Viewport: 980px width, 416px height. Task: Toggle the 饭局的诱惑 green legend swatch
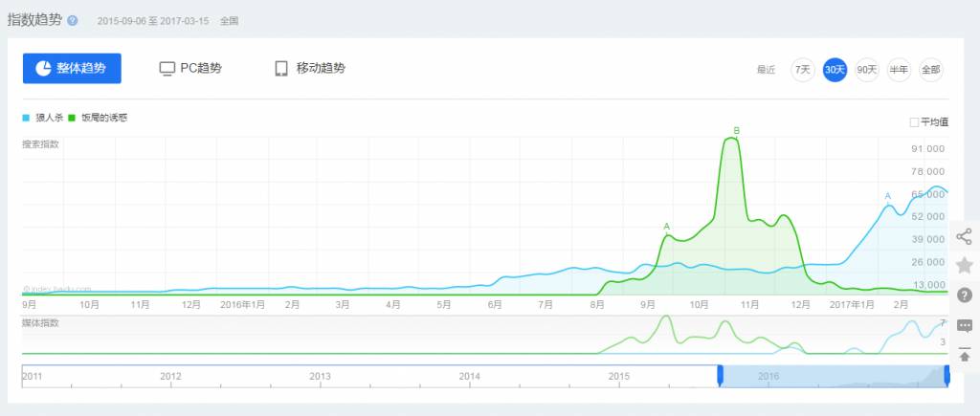click(73, 119)
